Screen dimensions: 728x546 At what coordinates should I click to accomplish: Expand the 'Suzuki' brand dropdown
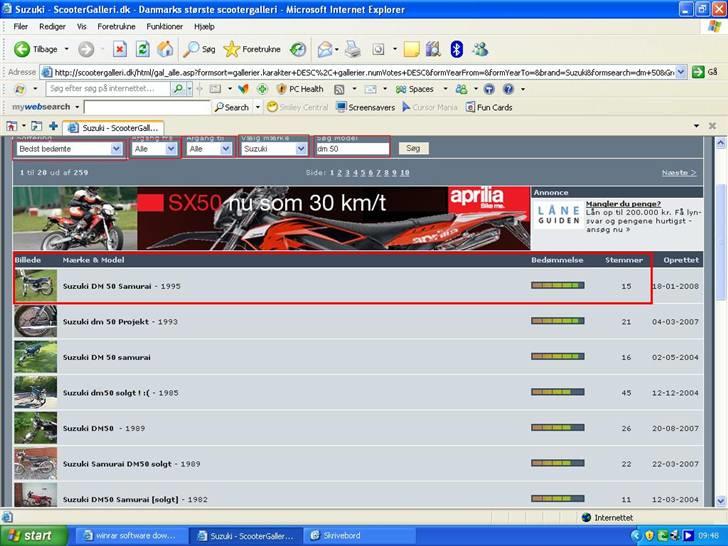274,148
